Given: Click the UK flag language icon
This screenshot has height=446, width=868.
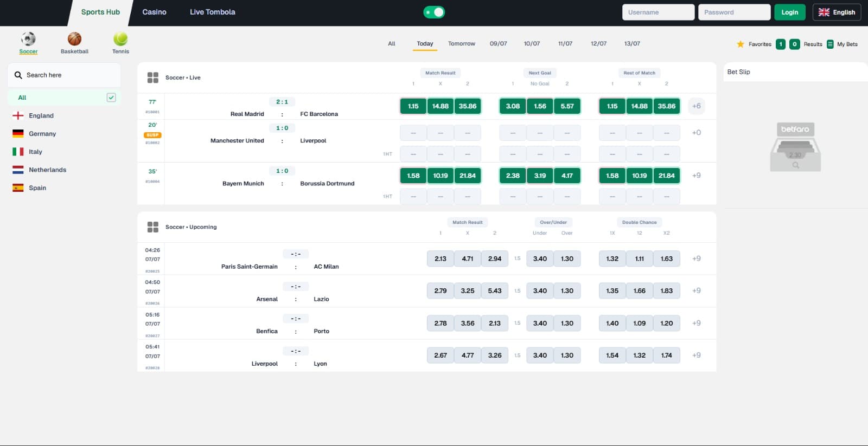Looking at the screenshot, I should (x=824, y=12).
